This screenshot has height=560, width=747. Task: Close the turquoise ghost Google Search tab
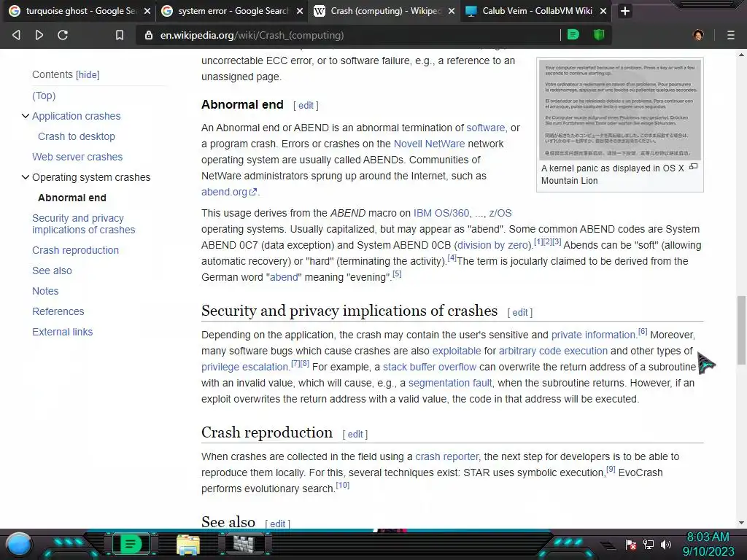(147, 11)
